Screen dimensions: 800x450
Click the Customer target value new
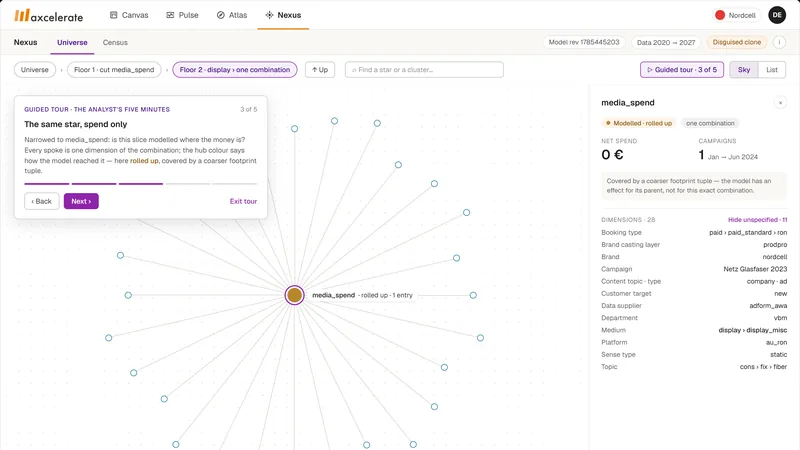tap(781, 294)
